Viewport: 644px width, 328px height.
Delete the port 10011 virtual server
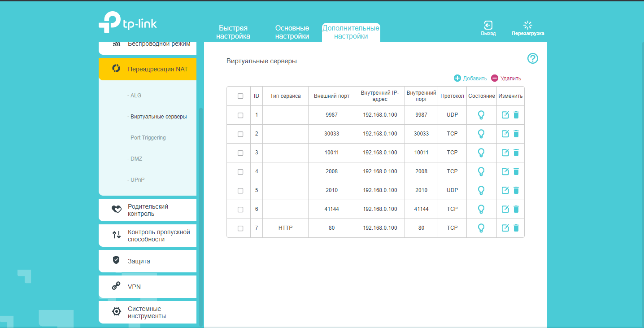pyautogui.click(x=516, y=153)
